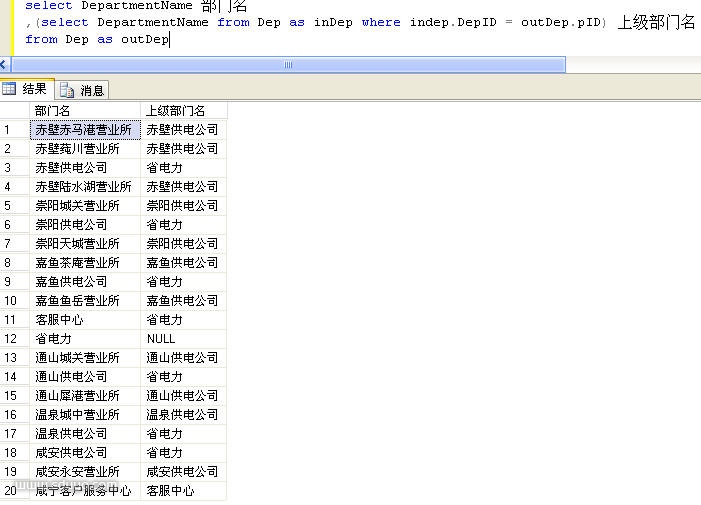
Task: Click the word 'where' in the SQL query
Action: (381, 22)
